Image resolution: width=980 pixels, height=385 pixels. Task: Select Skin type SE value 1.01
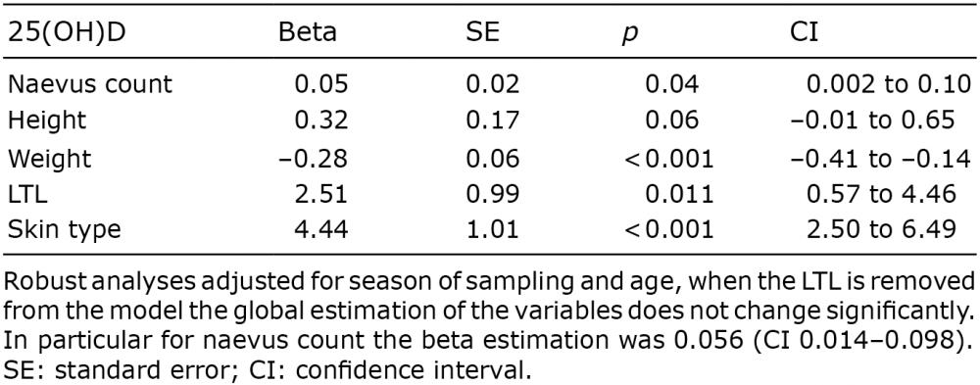click(x=493, y=229)
